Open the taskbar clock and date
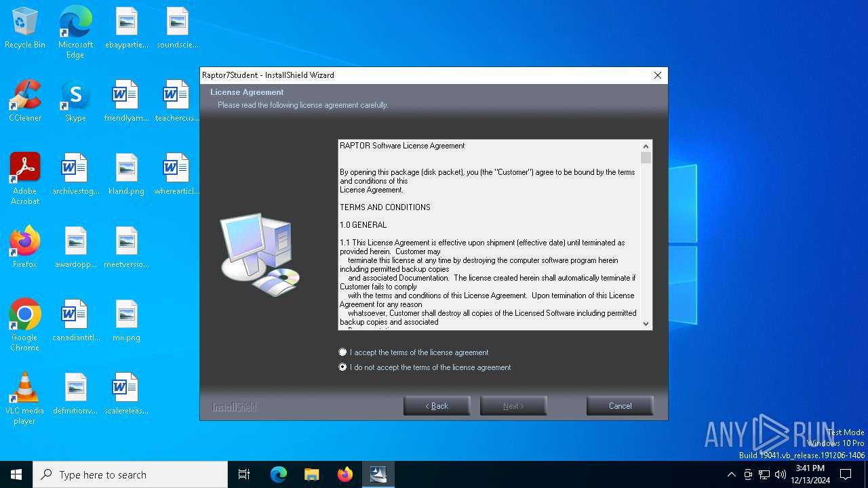Viewport: 868px width, 488px height. [810, 474]
